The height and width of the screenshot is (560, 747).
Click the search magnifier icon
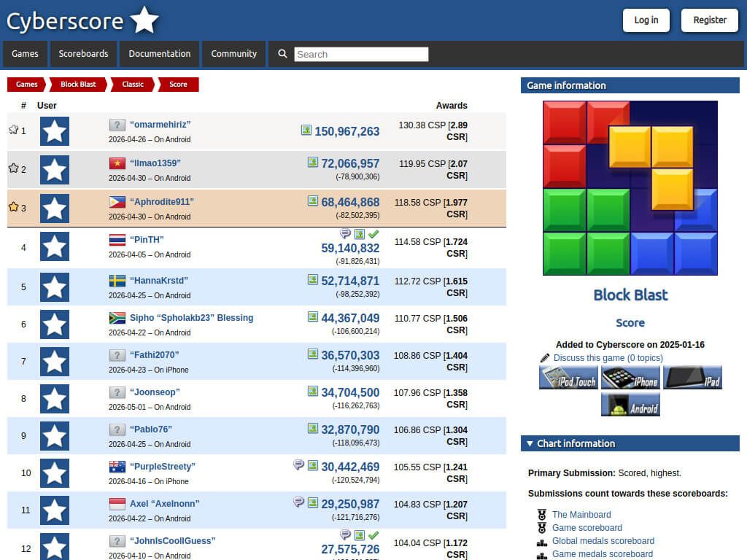[x=282, y=54]
